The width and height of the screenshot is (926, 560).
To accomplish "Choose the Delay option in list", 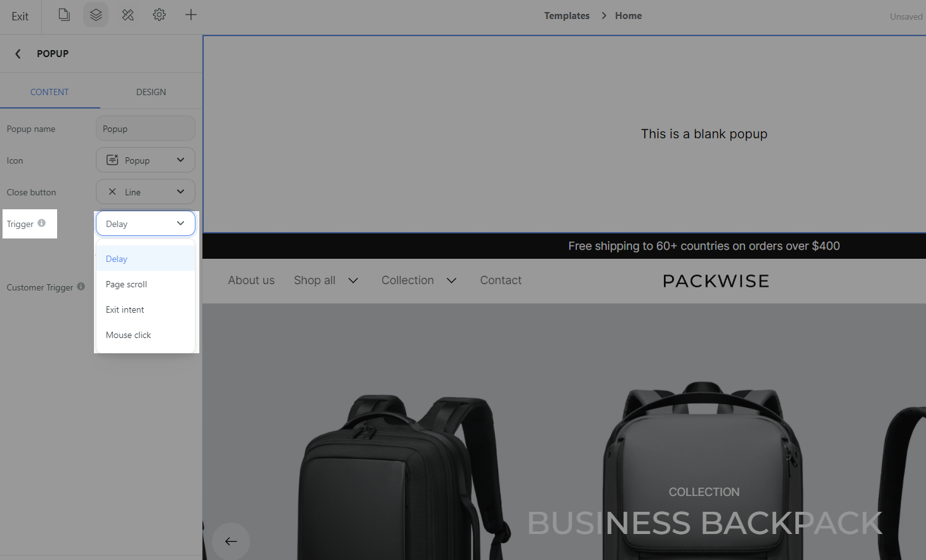I will (x=145, y=259).
